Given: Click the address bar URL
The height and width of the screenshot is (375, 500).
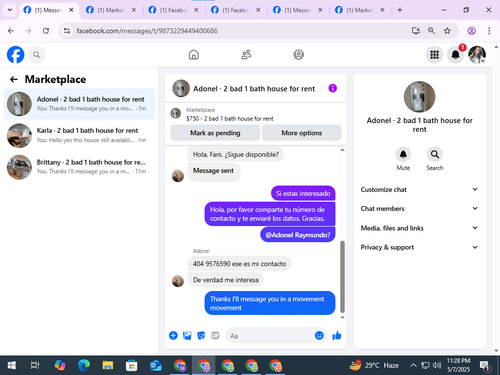Looking at the screenshot, I should pos(147,31).
